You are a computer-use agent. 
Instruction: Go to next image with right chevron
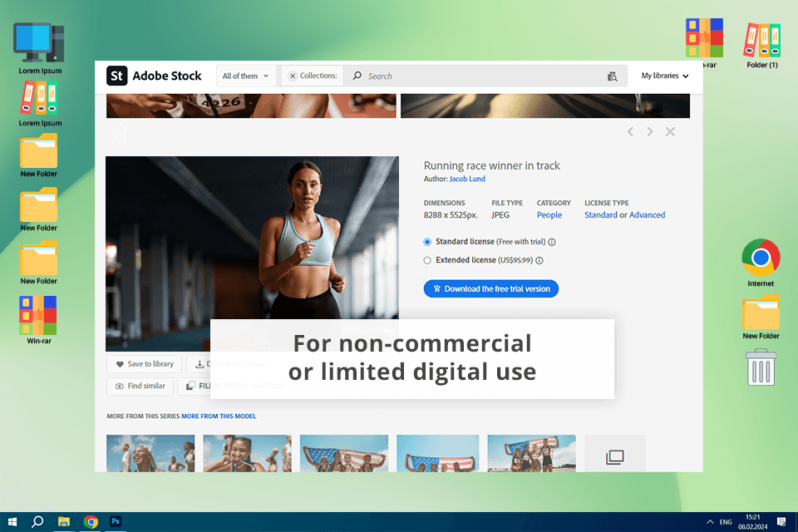tap(650, 132)
